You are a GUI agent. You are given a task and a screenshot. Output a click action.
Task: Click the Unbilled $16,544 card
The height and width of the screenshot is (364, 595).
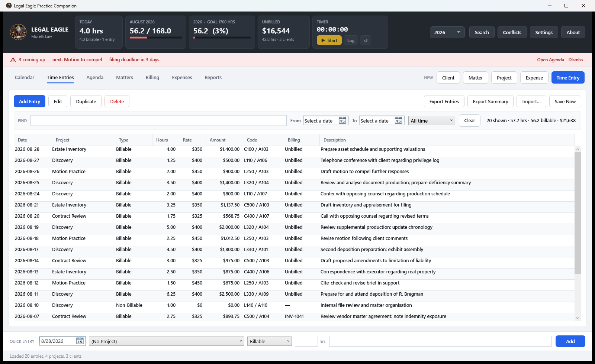pyautogui.click(x=283, y=32)
